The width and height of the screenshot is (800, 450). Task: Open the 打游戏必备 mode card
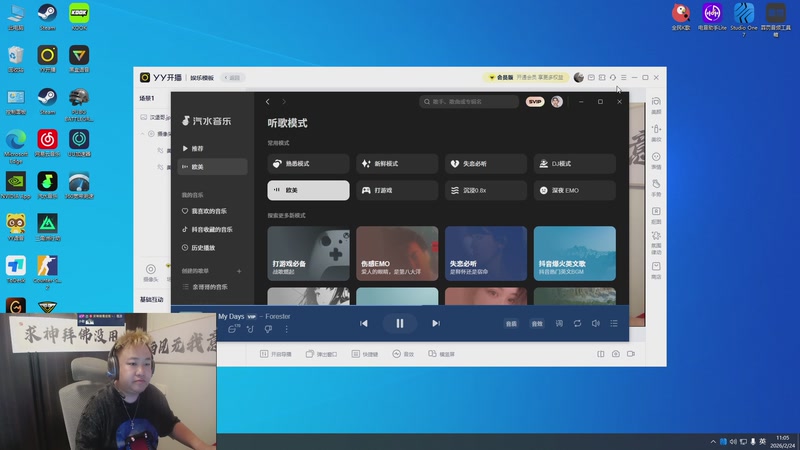(308, 254)
